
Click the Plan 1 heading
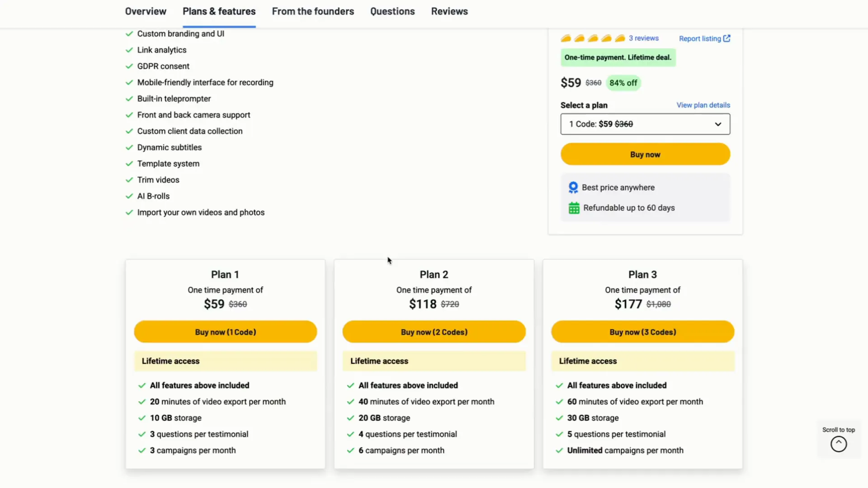point(225,275)
